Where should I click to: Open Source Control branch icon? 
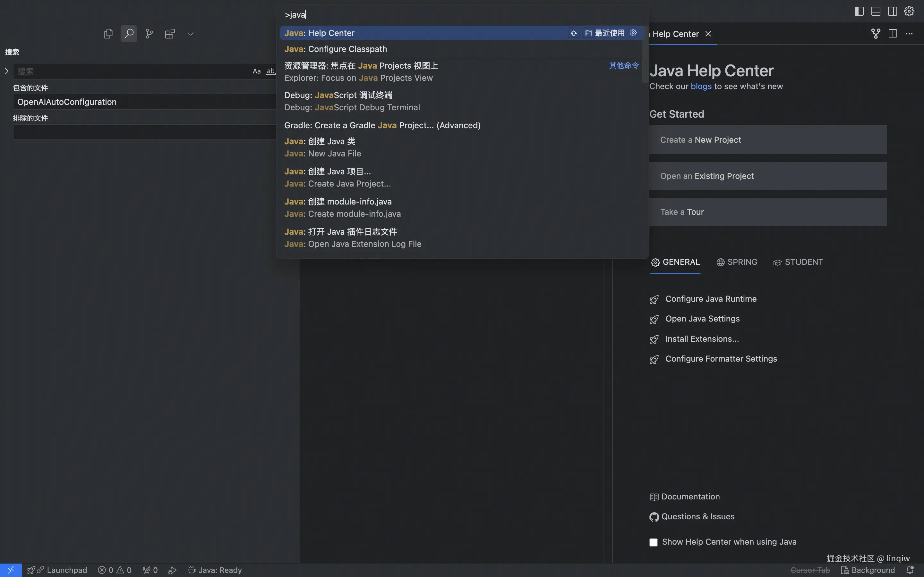[149, 34]
